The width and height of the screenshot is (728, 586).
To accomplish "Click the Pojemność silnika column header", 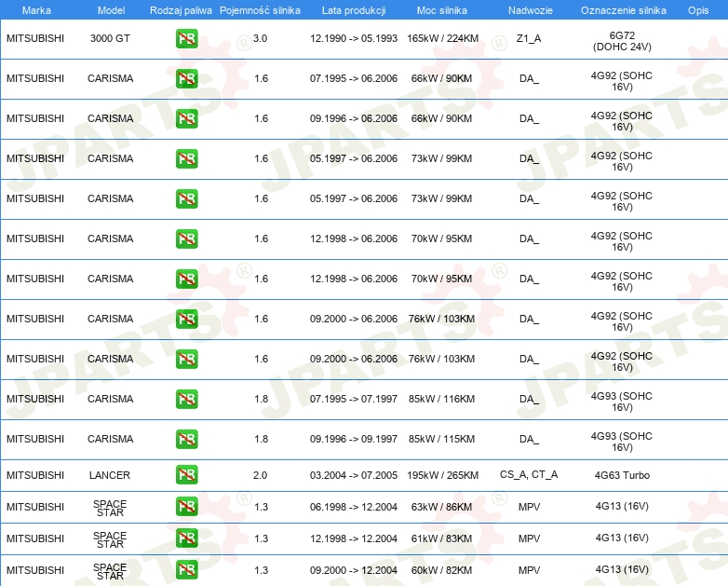I will [260, 10].
